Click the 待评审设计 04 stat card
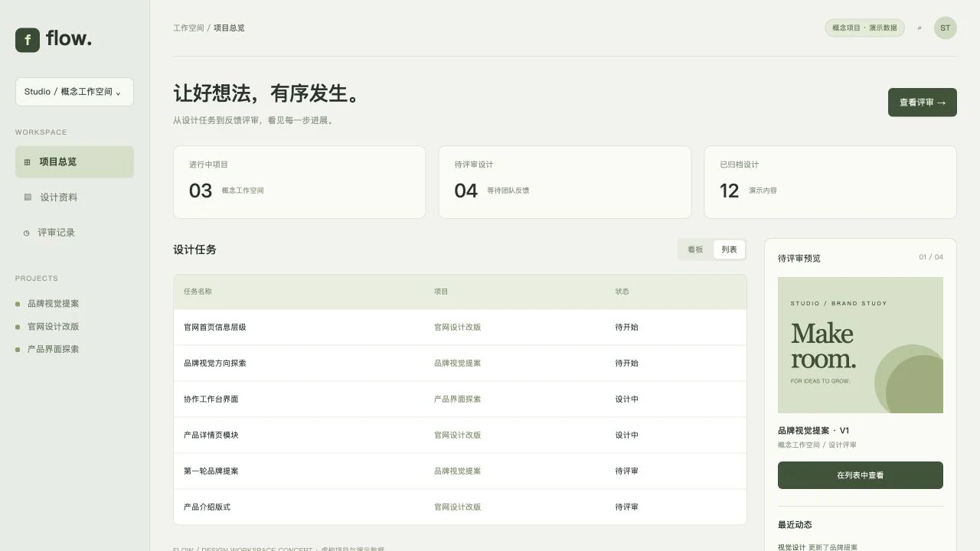The height and width of the screenshot is (551, 980). 565,182
